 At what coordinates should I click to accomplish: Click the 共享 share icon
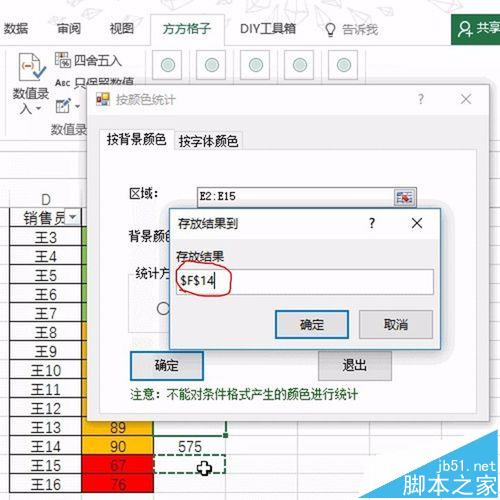click(x=465, y=29)
